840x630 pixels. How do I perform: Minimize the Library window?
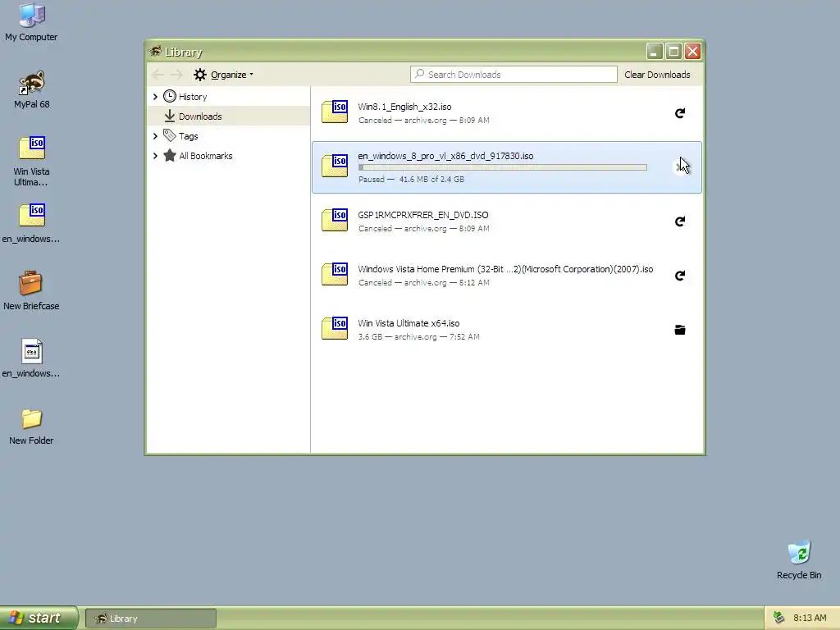(x=654, y=52)
